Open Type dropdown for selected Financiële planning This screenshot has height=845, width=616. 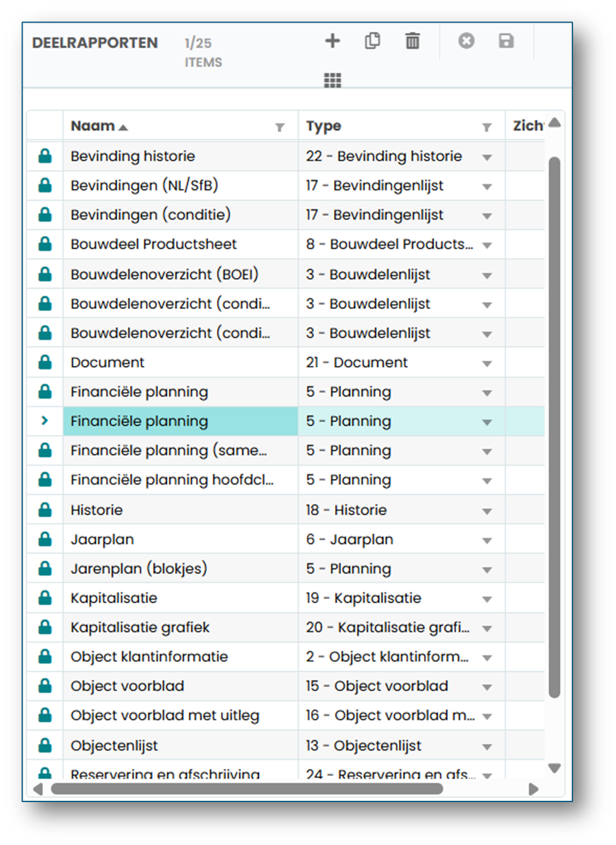487,423
